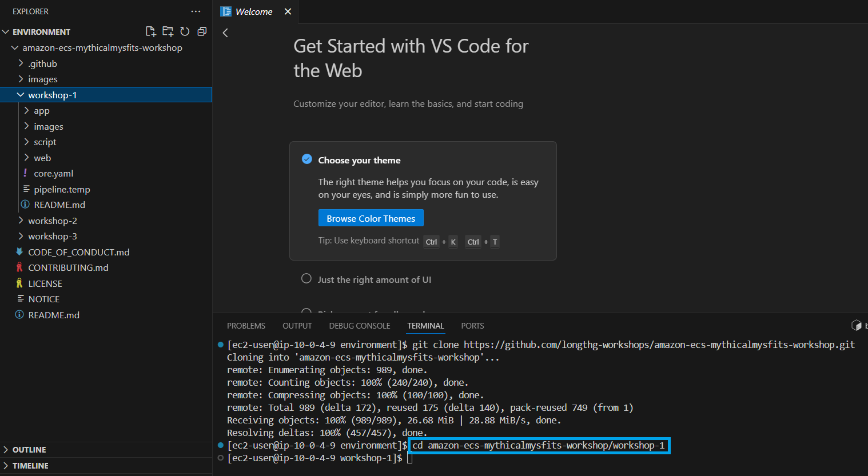Collapse all folders in Explorer
Viewport: 868px width, 476px height.
[x=202, y=31]
